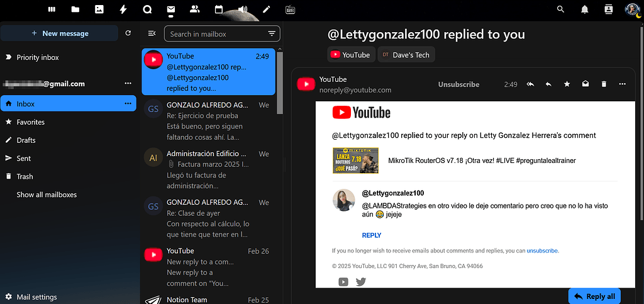Click the message list scrollbar
Screen dimensions: 644x304
tap(279, 82)
